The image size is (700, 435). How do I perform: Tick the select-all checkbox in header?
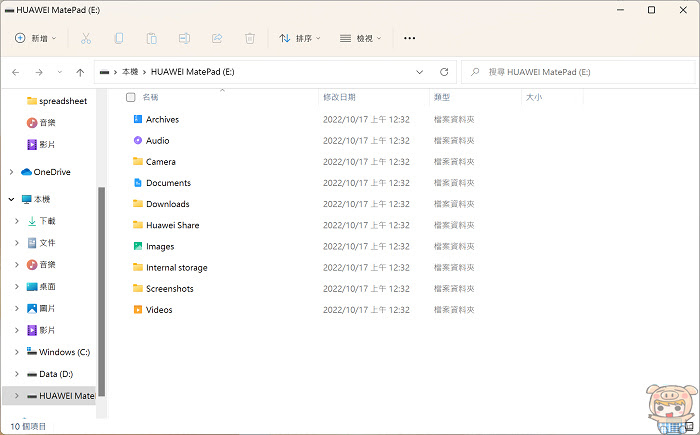pos(130,97)
